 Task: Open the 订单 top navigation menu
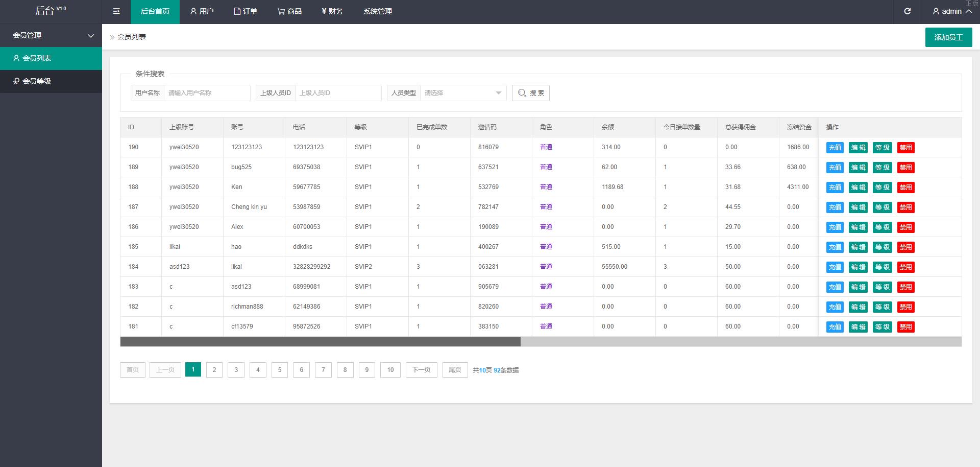(246, 11)
